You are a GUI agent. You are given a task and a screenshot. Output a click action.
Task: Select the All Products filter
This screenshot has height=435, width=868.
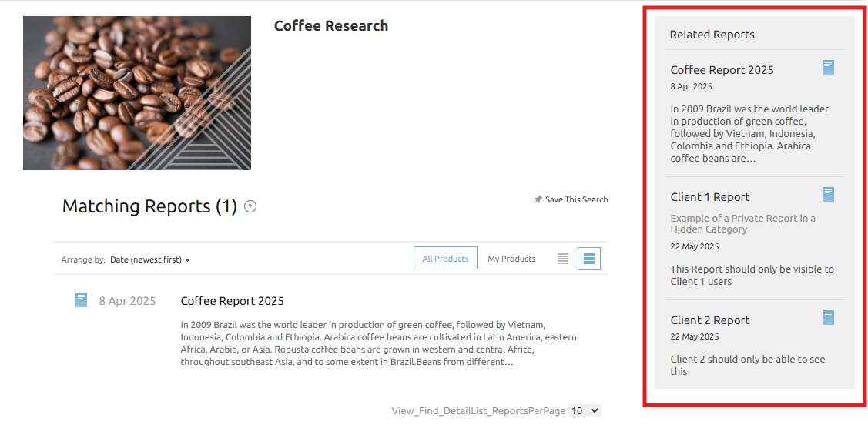tap(445, 259)
